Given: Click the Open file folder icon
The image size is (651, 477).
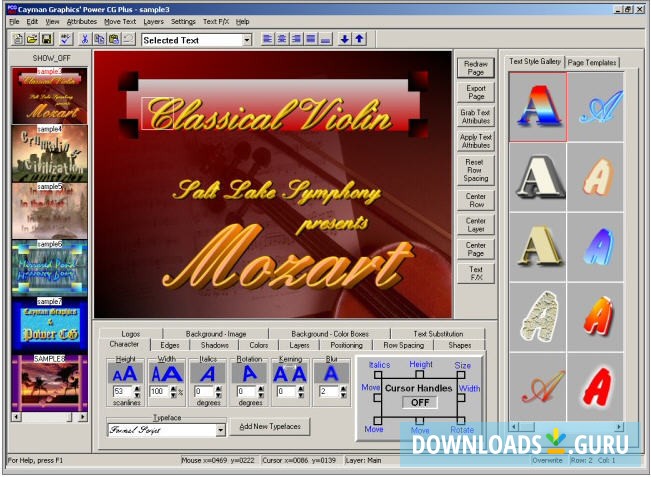Looking at the screenshot, I should coord(32,39).
